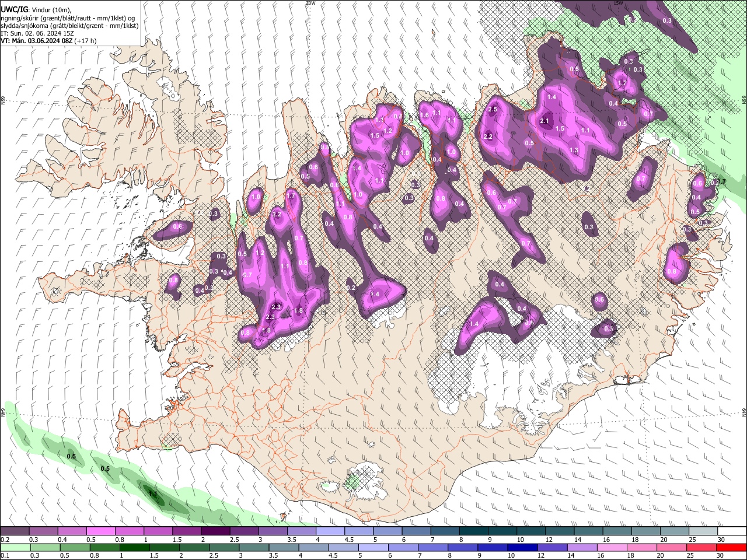
Task: Click the '(+17 h)' forecast offset text
Action: pos(86,41)
